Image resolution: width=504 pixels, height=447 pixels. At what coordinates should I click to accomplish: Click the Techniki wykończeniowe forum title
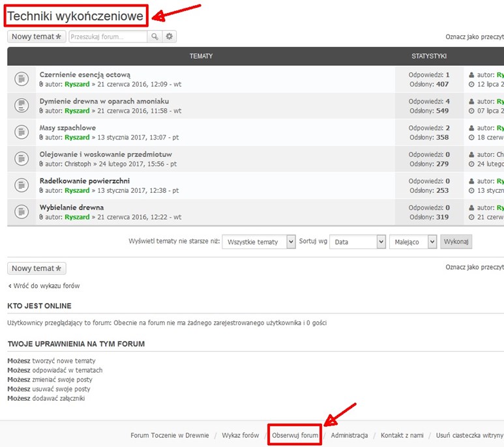tap(75, 16)
